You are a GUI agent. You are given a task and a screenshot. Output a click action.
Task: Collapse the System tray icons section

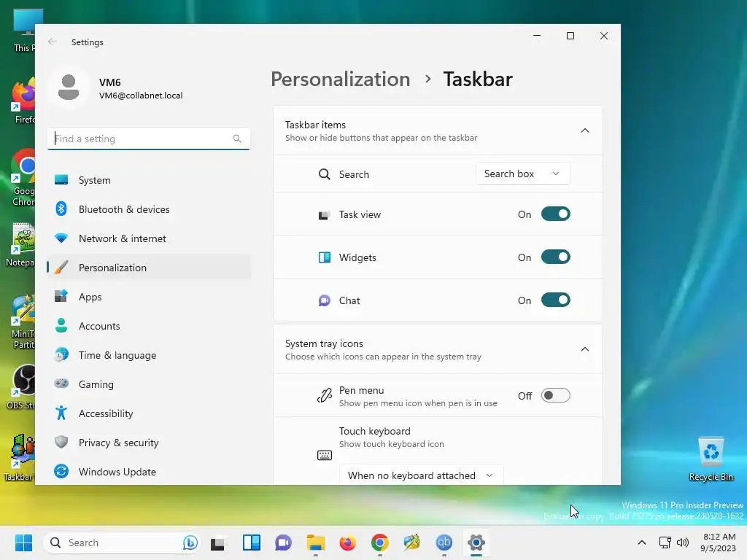(x=585, y=349)
